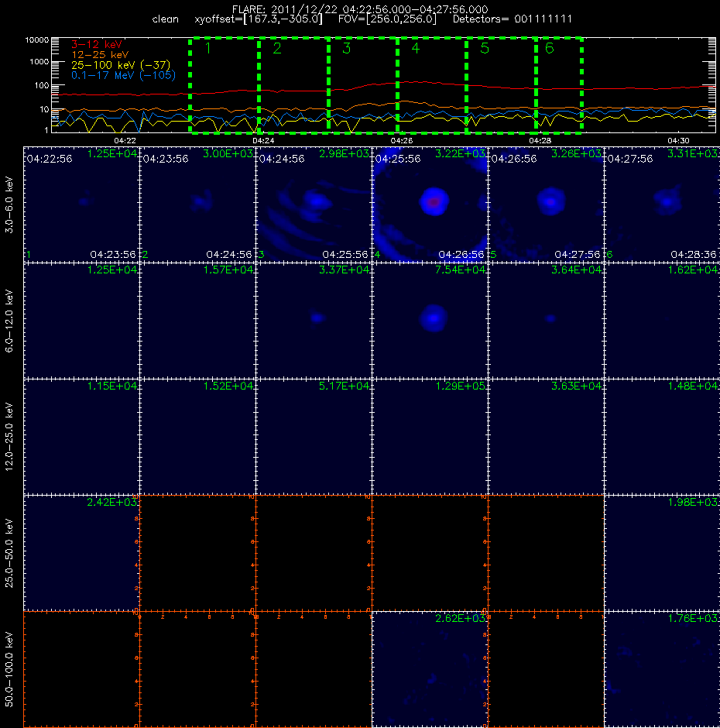Click the 7.54E+04 peak value
This screenshot has height=728, width=720.
(x=460, y=270)
